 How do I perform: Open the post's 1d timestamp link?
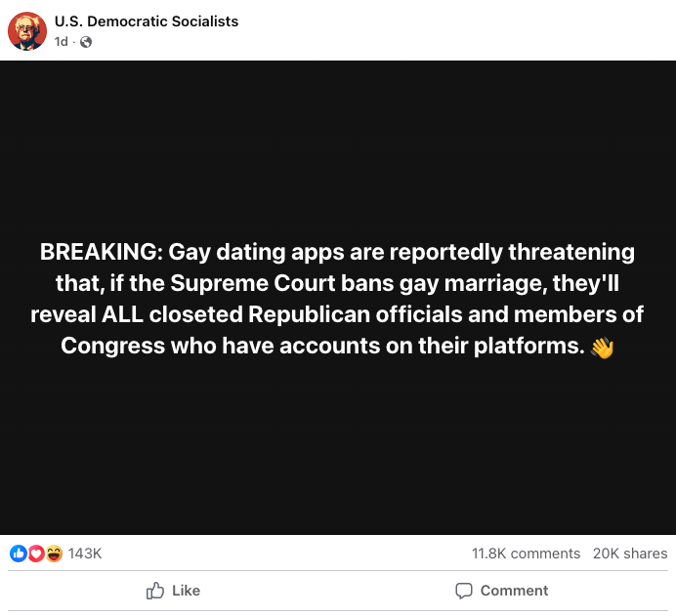62,42
